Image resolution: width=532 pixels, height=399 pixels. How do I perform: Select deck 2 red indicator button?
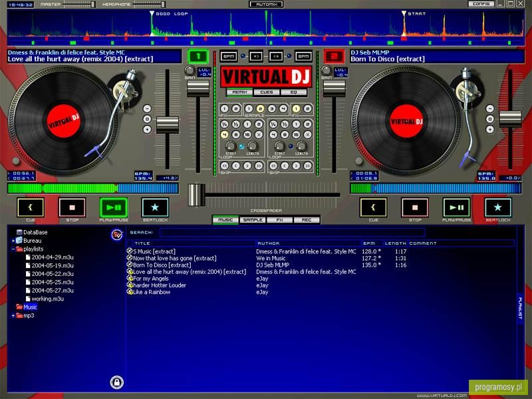[334, 57]
